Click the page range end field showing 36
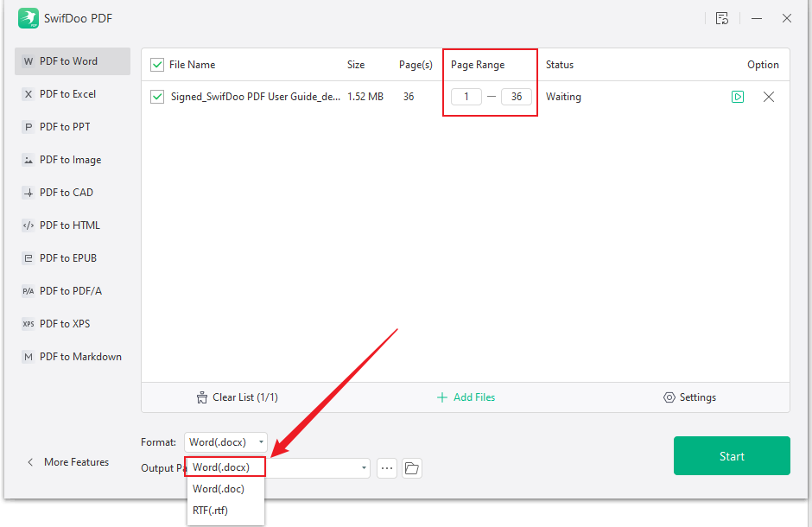Image resolution: width=812 pixels, height=527 pixels. point(517,97)
